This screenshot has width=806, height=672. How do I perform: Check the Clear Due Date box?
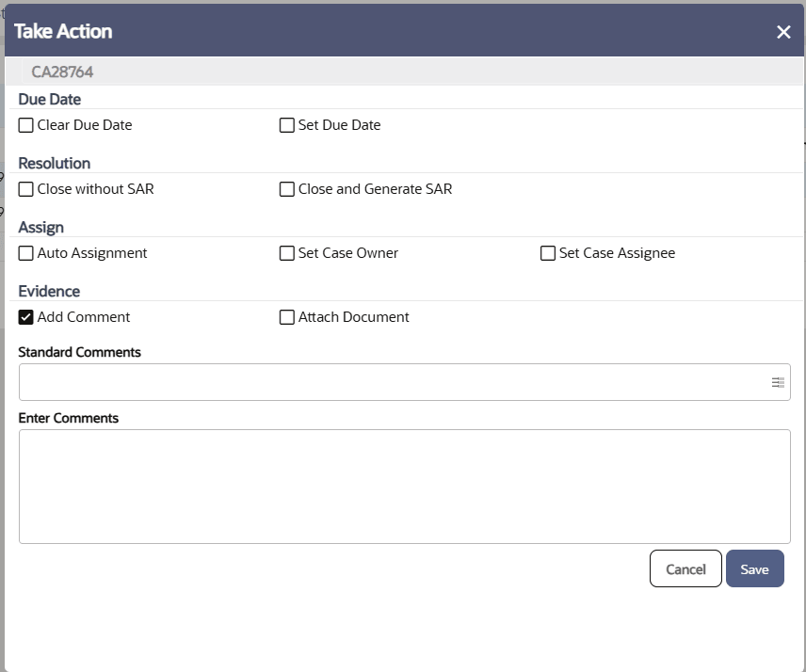click(26, 125)
